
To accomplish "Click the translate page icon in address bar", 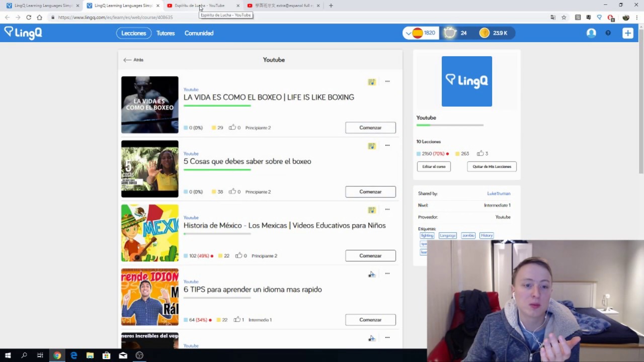I will (552, 17).
